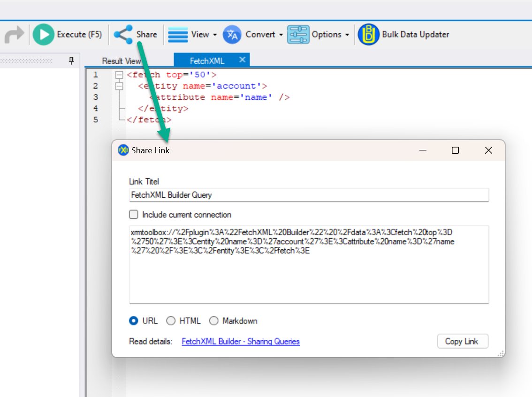Click the Link Titel input field
The width and height of the screenshot is (532, 397).
309,195
